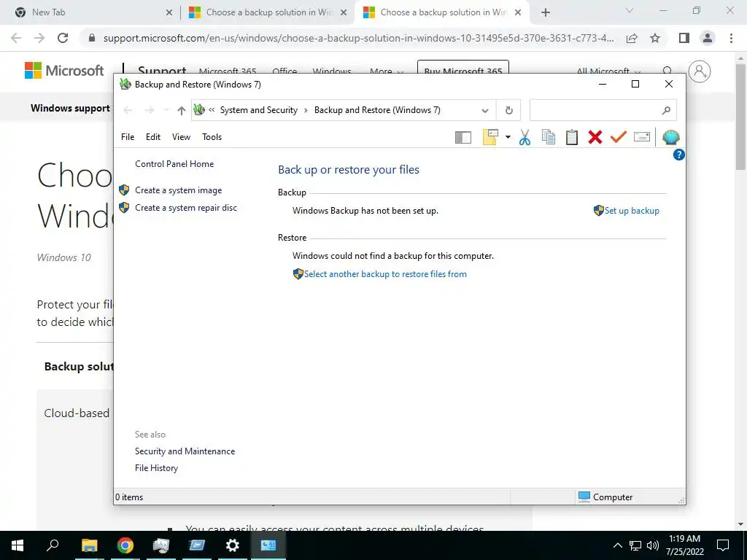
Task: Click the Microsoft logo on the webpage
Action: click(64, 71)
